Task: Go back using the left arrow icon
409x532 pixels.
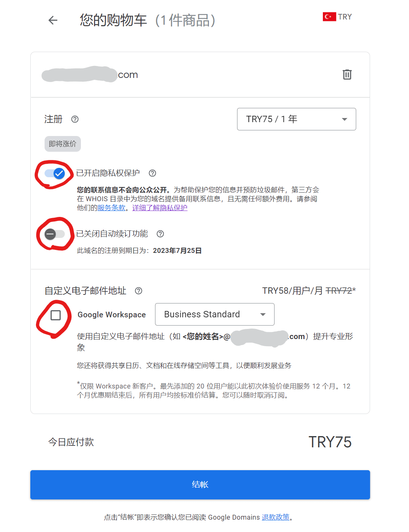Action: [53, 20]
